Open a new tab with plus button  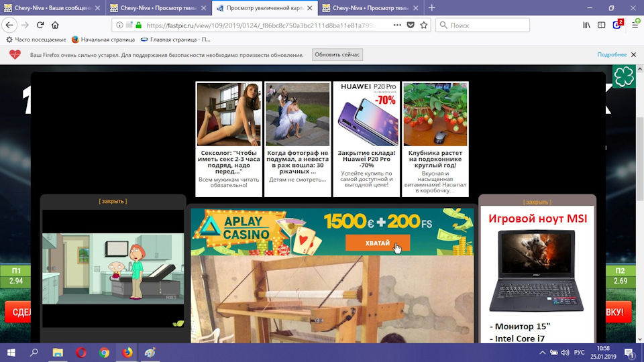431,7
